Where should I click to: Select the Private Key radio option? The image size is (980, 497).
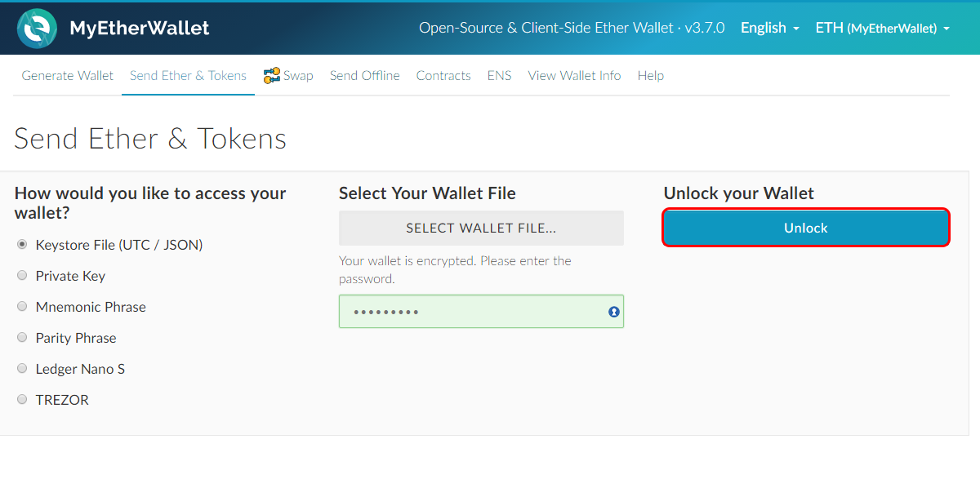(22, 276)
